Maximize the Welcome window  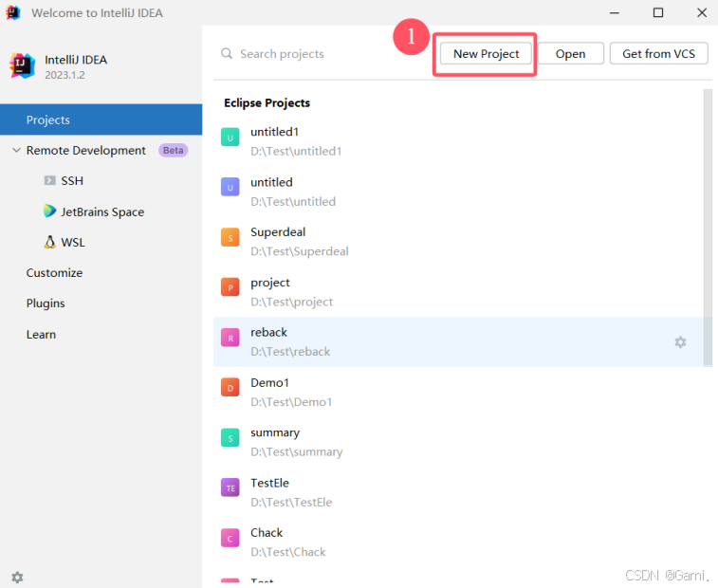click(x=658, y=13)
